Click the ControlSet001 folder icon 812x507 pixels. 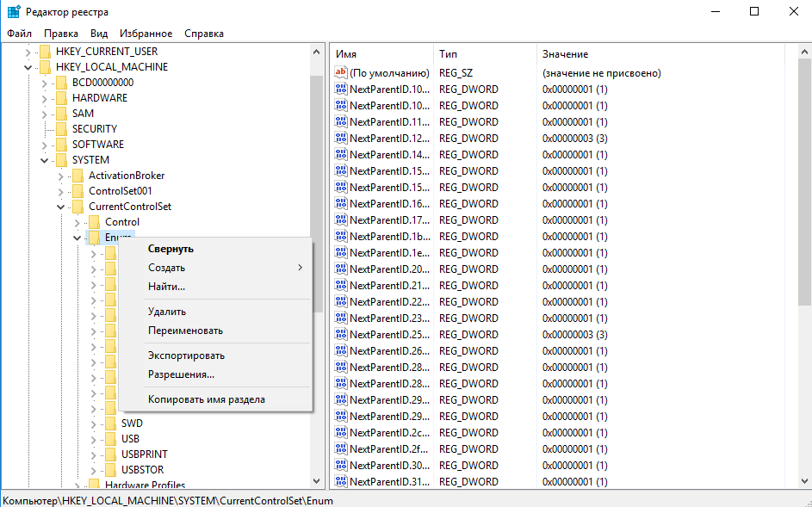pos(77,191)
